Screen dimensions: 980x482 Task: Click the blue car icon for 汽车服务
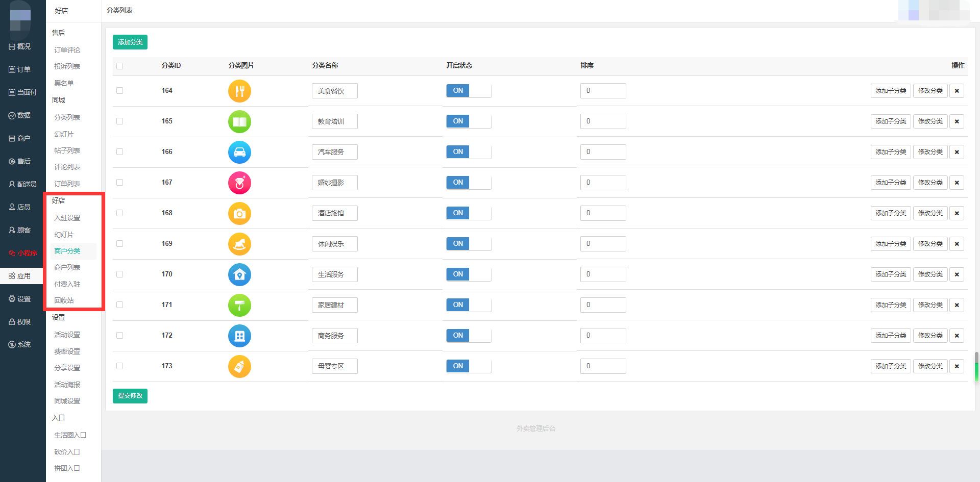point(239,153)
